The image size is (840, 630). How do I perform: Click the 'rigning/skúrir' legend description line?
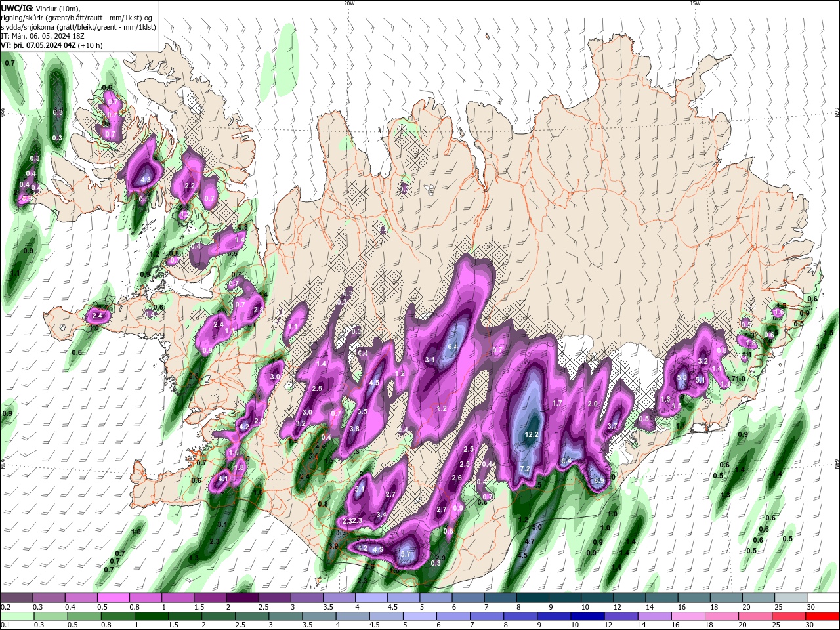click(x=77, y=17)
